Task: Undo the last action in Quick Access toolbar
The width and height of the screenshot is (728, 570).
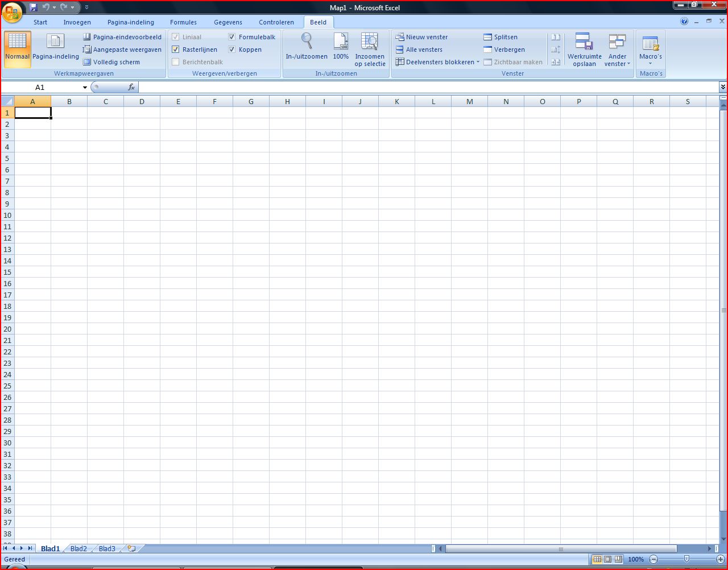Action: pyautogui.click(x=46, y=7)
